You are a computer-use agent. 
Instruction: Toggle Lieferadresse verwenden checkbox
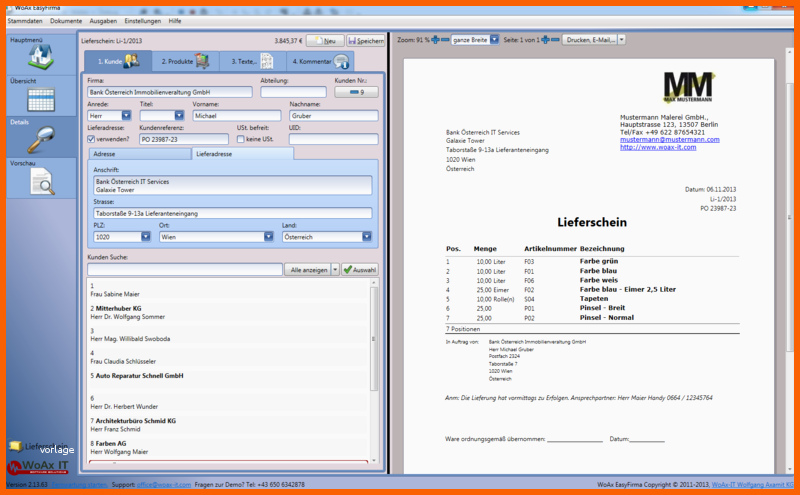[91, 139]
